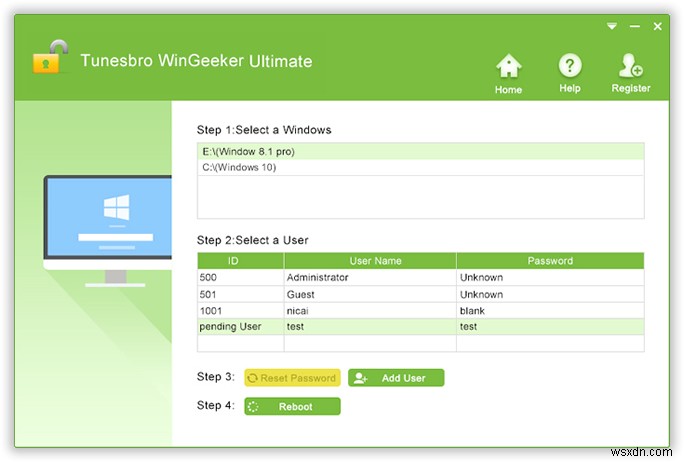Click the User Name column header
The height and width of the screenshot is (462, 684).
pyautogui.click(x=370, y=261)
